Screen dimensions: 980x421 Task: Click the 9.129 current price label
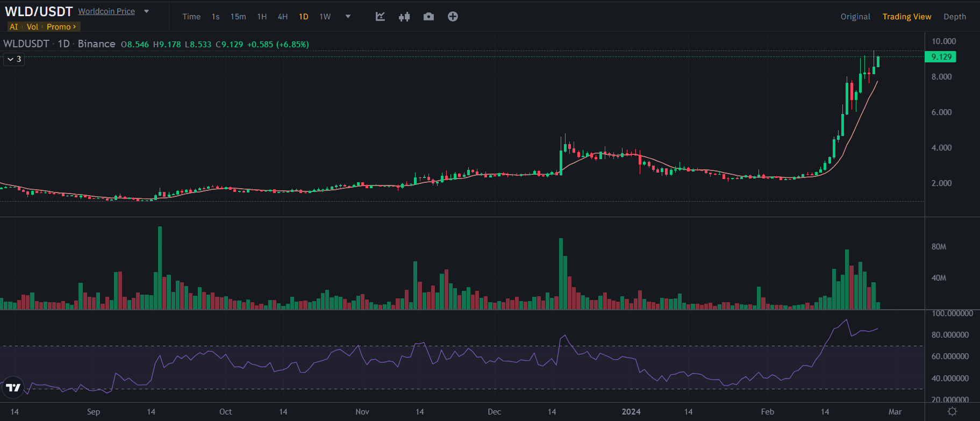click(941, 57)
